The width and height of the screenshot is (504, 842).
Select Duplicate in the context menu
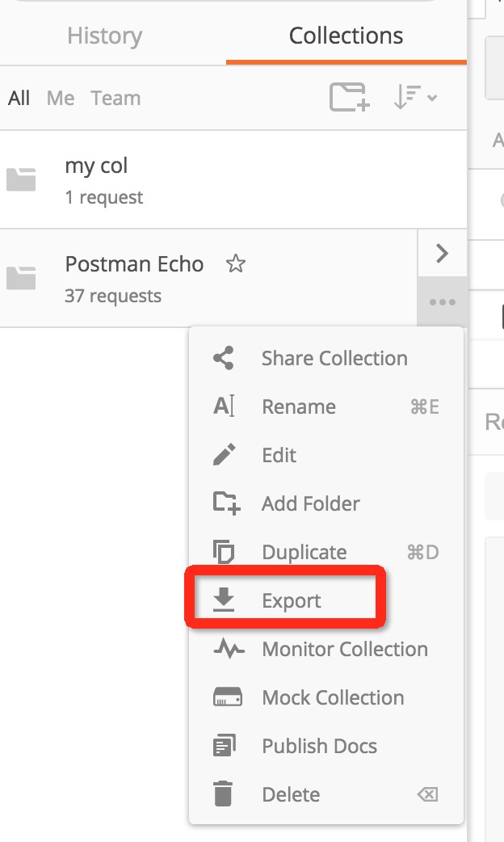tap(304, 552)
